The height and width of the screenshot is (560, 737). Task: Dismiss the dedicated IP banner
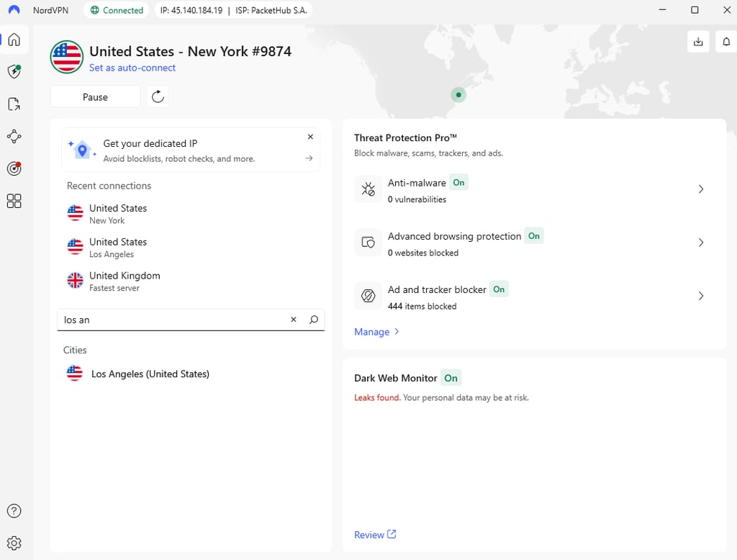(310, 137)
